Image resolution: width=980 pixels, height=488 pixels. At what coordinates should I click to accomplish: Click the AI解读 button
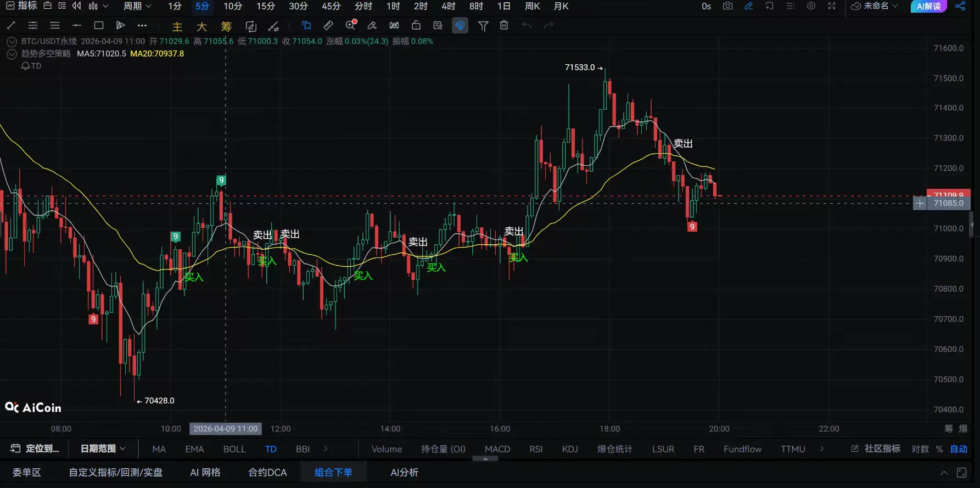click(x=928, y=6)
